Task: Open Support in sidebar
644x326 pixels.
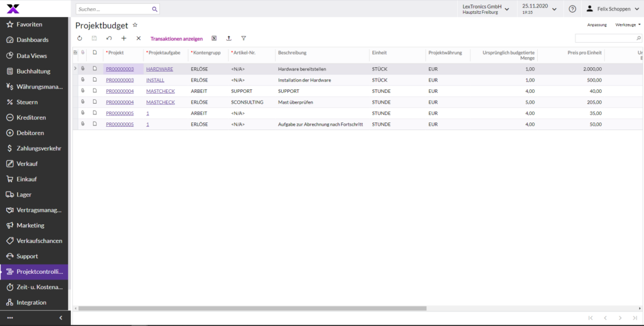Action: pyautogui.click(x=34, y=256)
